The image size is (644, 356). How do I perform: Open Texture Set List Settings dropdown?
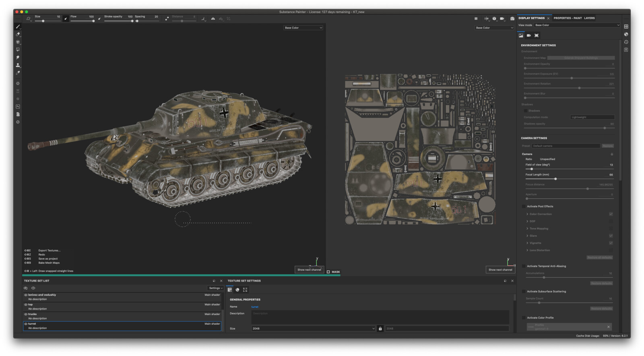click(216, 288)
